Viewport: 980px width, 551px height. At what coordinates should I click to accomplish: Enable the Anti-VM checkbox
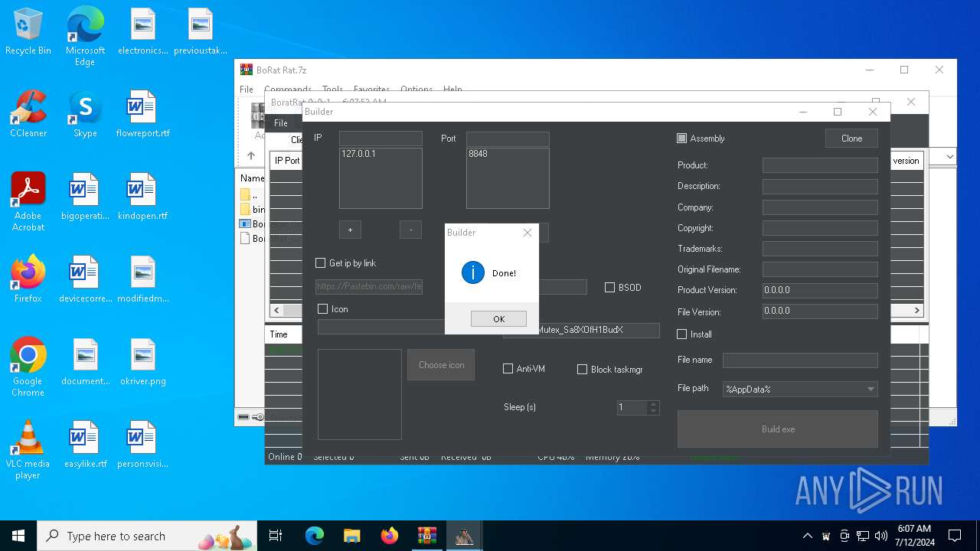click(x=508, y=369)
